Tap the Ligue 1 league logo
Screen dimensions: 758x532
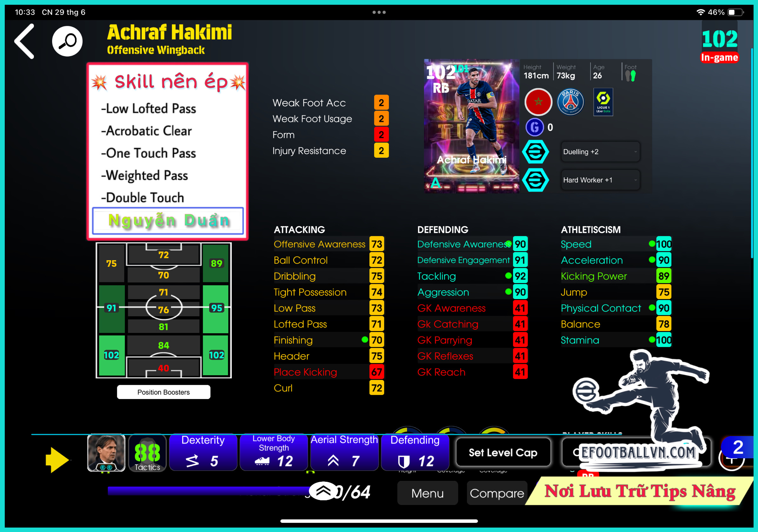[603, 102]
